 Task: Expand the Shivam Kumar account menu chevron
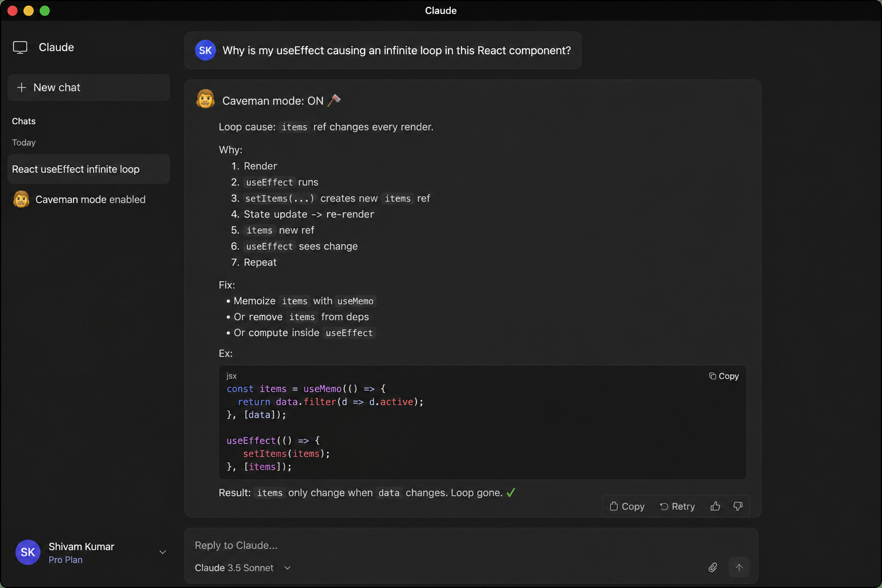(163, 552)
